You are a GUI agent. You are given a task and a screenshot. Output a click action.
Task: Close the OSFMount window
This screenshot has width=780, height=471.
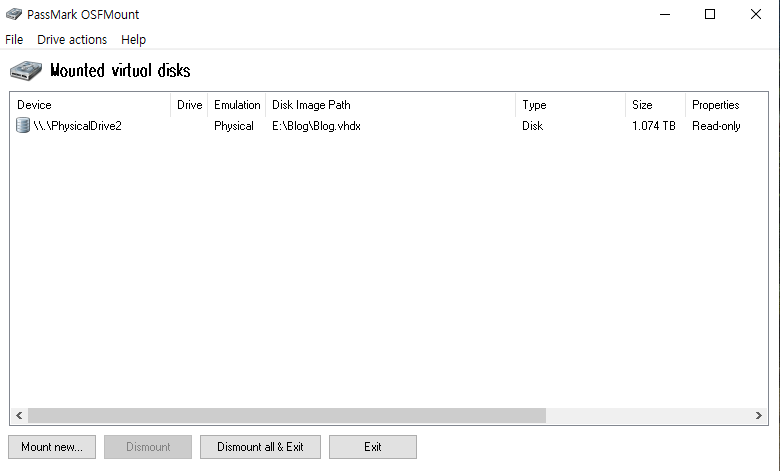point(756,14)
